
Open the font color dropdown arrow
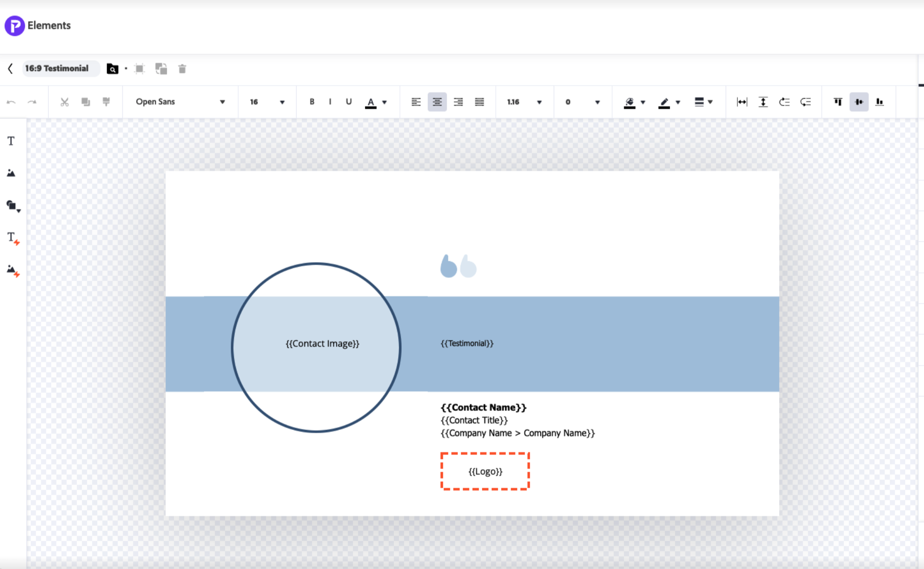(x=385, y=102)
